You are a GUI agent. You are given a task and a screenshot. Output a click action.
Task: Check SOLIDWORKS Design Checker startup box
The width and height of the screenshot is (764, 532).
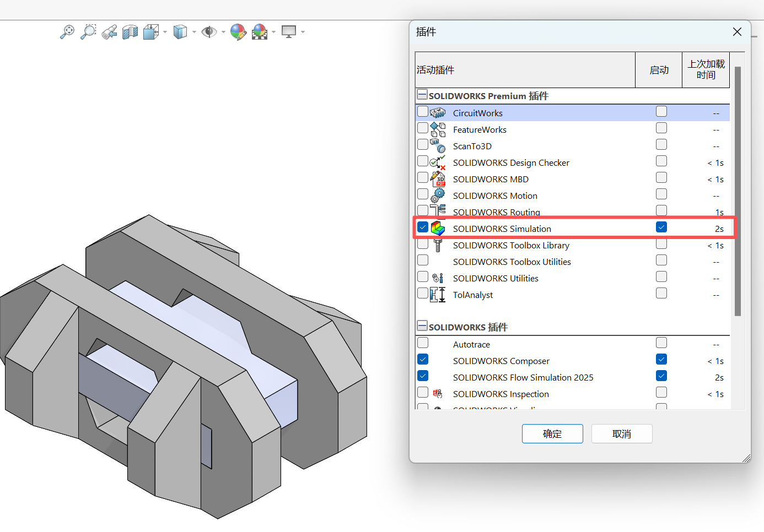point(661,161)
